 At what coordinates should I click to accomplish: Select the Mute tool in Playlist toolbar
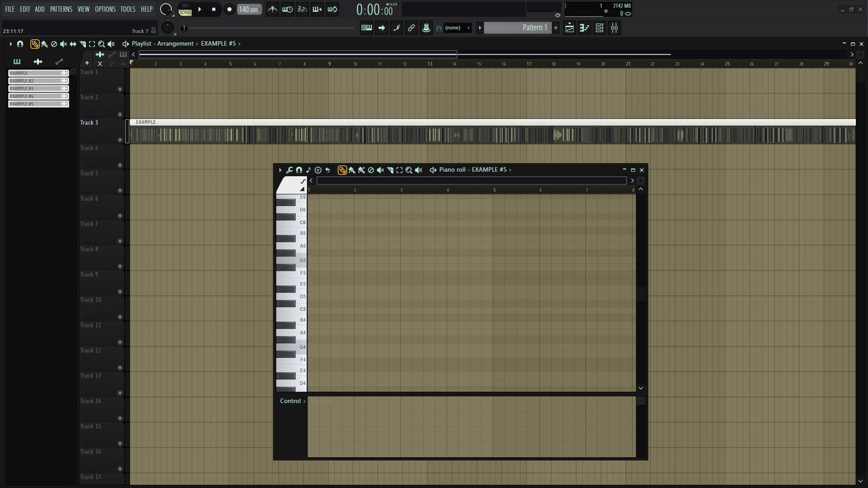coord(64,44)
